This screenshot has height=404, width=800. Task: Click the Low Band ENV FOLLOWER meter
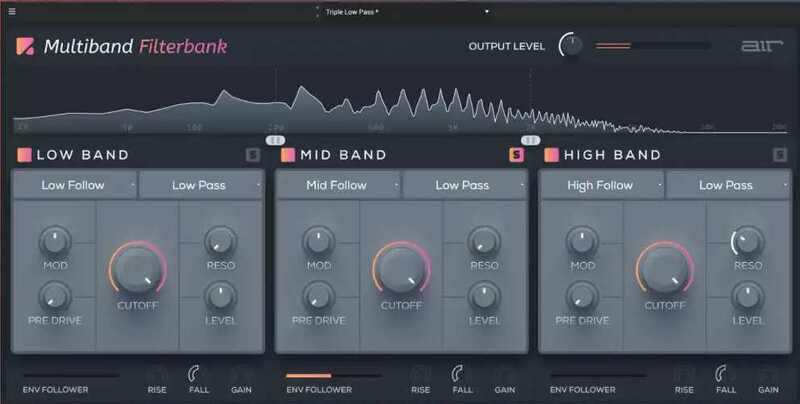(71, 376)
